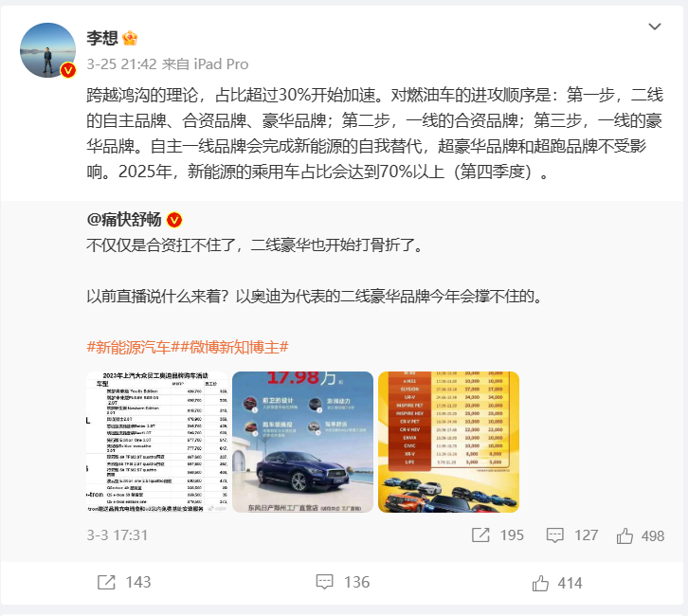Screen dimensions: 688x616
Task: Click 李想's profile avatar
Action: pos(47,50)
